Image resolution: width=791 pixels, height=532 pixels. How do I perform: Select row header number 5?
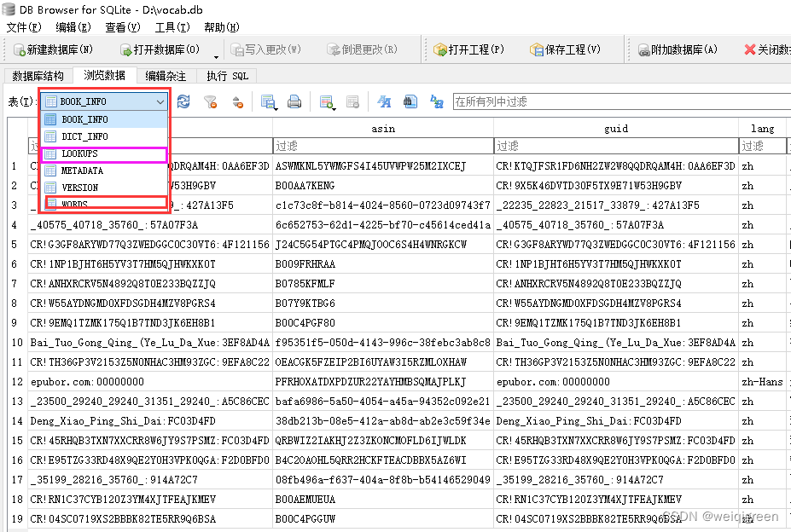click(x=17, y=245)
